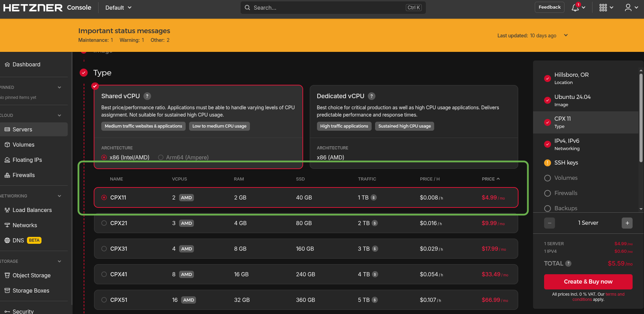The image size is (644, 314).
Task: Click the $33.49 monthly price
Action: pyautogui.click(x=495, y=274)
